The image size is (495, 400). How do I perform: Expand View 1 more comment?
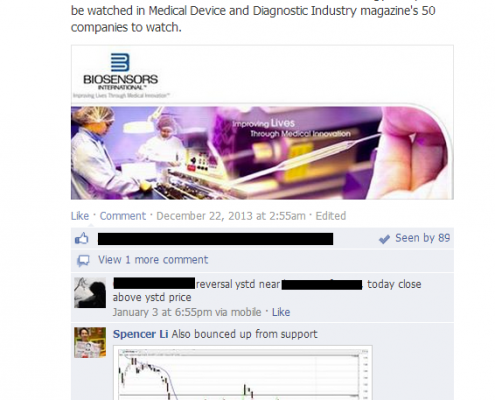pos(153,260)
